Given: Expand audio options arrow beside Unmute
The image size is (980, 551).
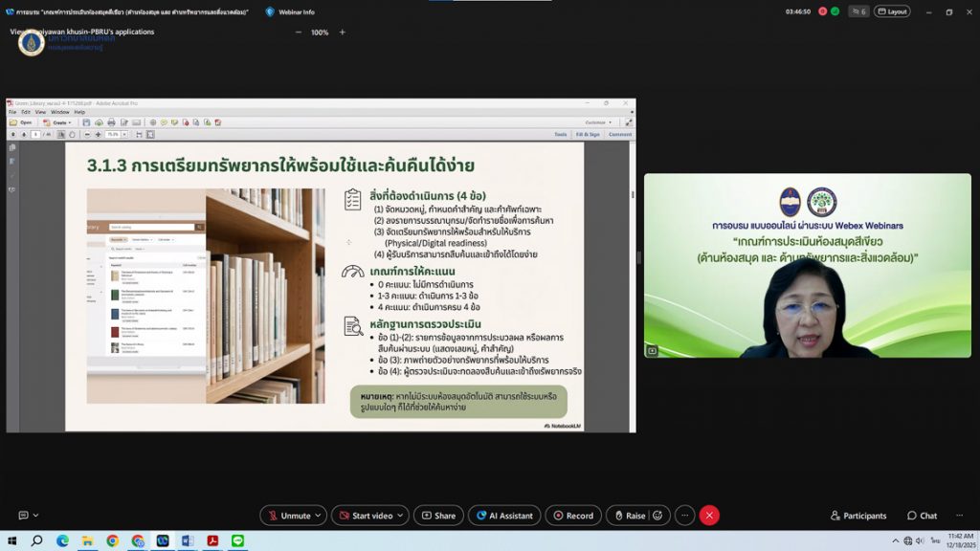Looking at the screenshot, I should point(319,516).
